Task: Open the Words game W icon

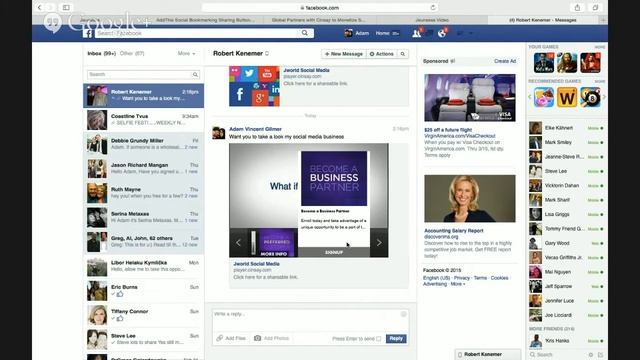Action: (567, 98)
